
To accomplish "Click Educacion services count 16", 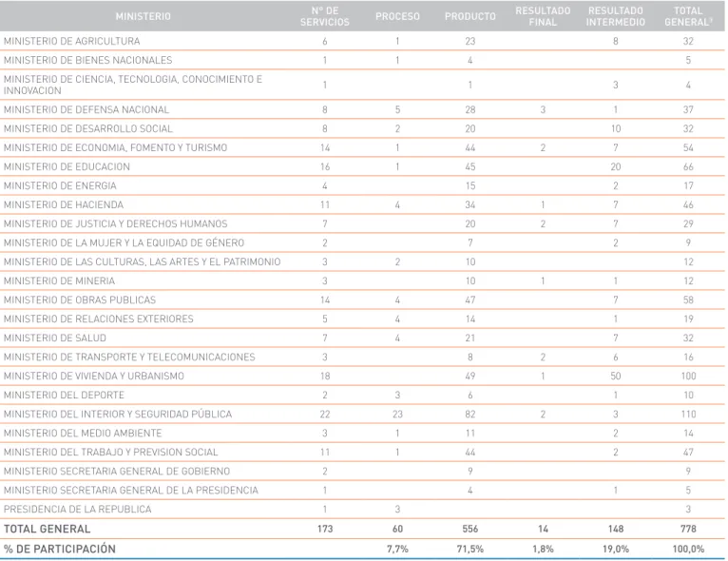I will pyautogui.click(x=325, y=166).
